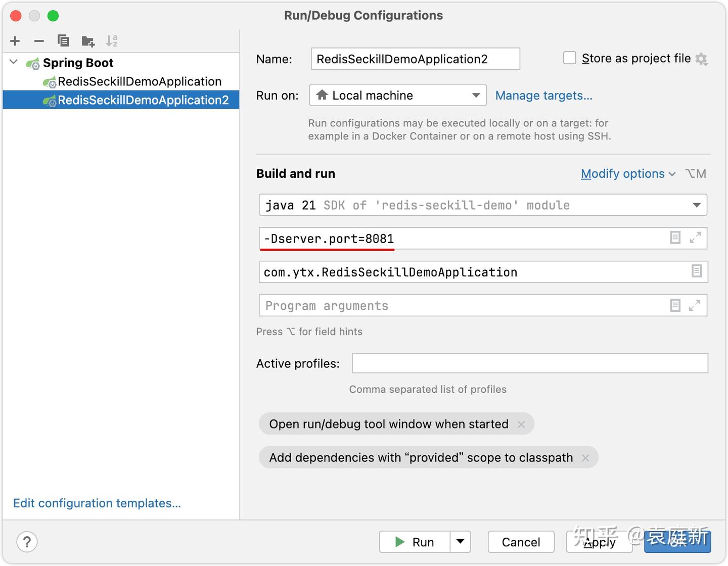Expand the VM options field editor
The image size is (728, 566).
coord(696,238)
